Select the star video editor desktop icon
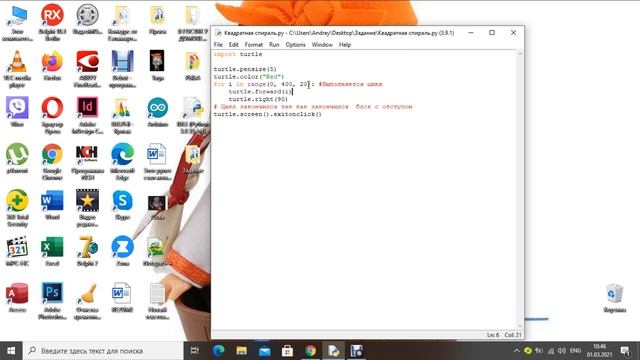The width and height of the screenshot is (640, 360). click(x=87, y=209)
